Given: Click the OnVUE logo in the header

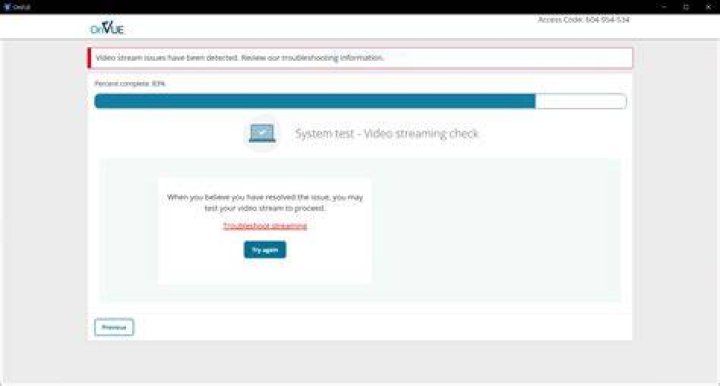Looking at the screenshot, I should coord(107,28).
